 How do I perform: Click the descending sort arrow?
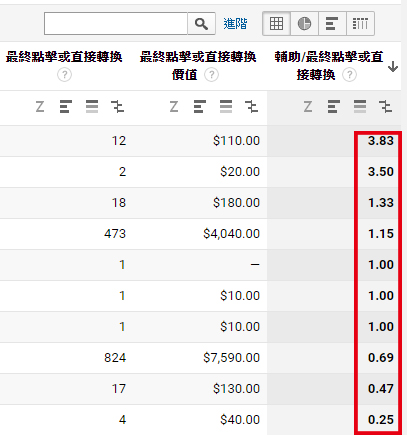click(x=393, y=67)
